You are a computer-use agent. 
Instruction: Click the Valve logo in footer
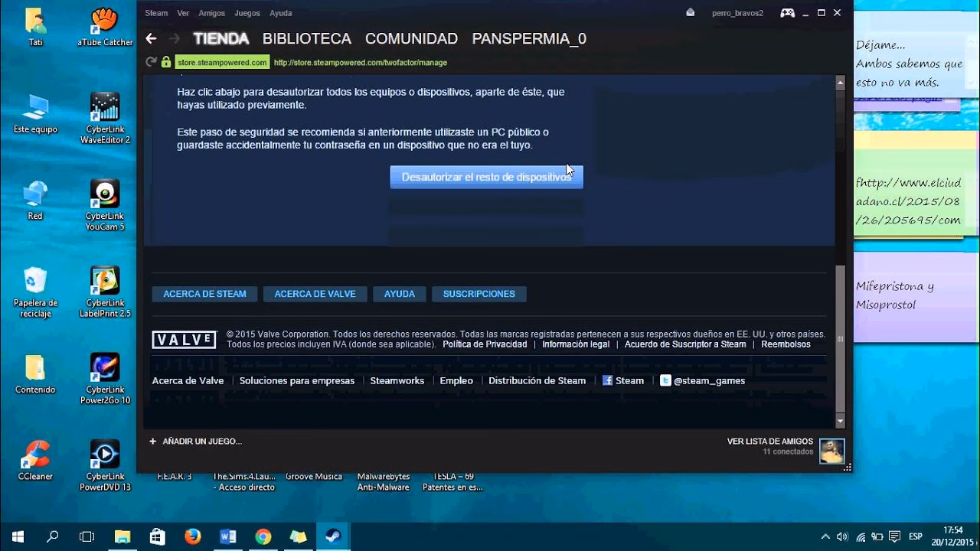click(x=184, y=340)
